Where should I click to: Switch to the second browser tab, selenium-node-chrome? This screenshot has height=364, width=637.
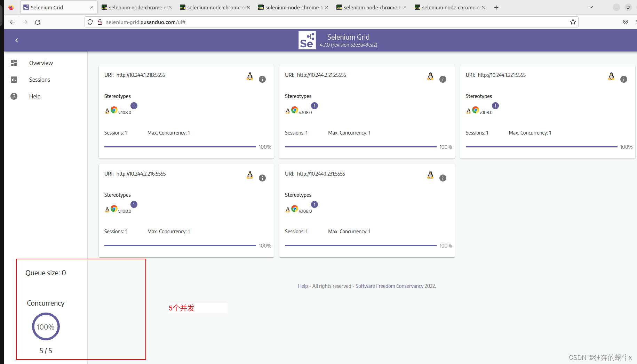[137, 7]
